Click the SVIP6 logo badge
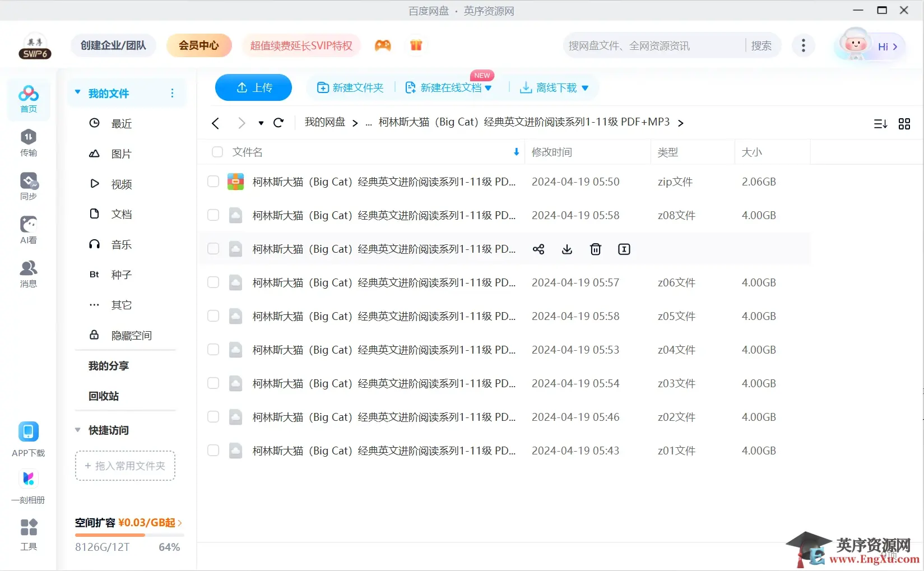The image size is (924, 571). coord(35,47)
